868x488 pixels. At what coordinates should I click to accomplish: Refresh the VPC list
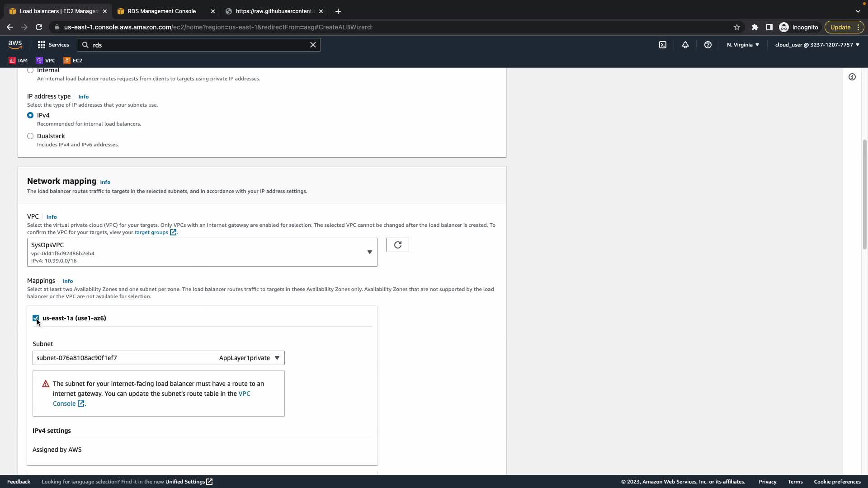(397, 245)
